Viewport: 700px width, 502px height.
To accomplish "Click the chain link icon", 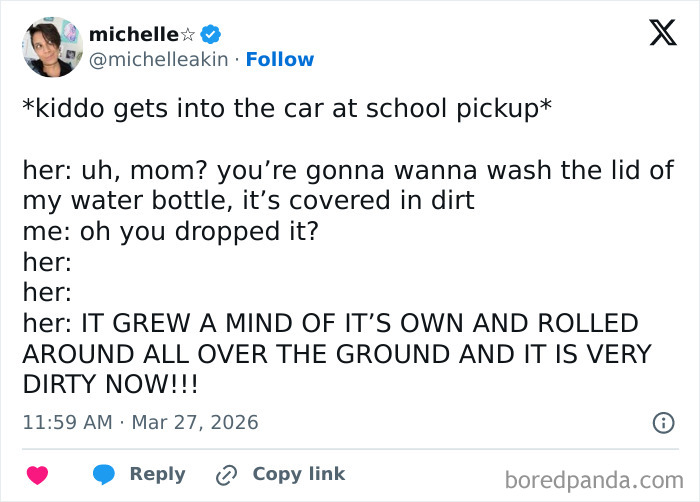I will [227, 475].
